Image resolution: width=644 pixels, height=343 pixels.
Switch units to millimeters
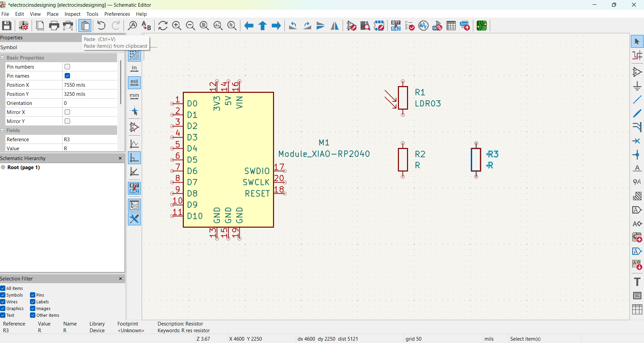click(134, 97)
